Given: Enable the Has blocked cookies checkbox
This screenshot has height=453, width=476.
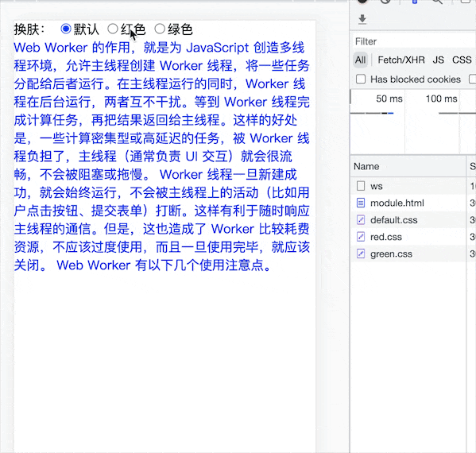Looking at the screenshot, I should (361, 79).
